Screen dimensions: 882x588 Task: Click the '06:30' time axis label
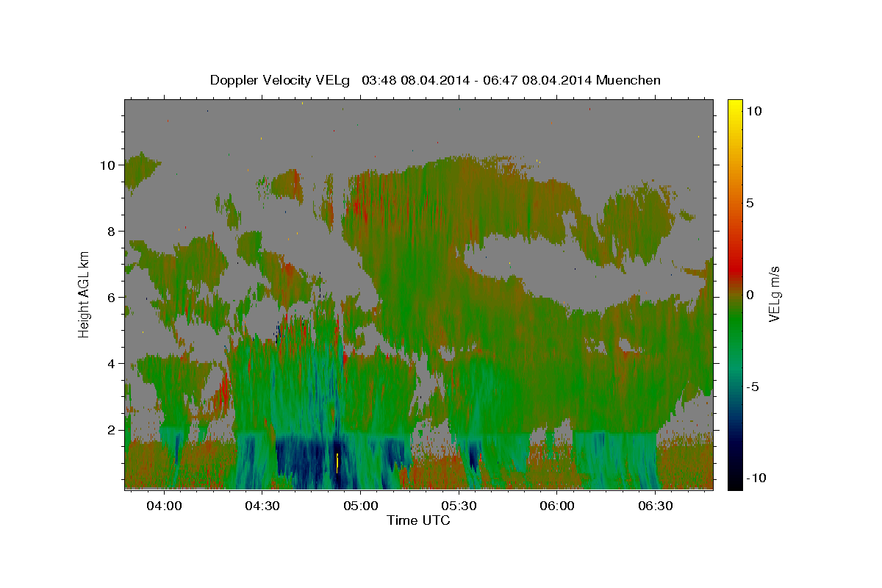pos(656,506)
